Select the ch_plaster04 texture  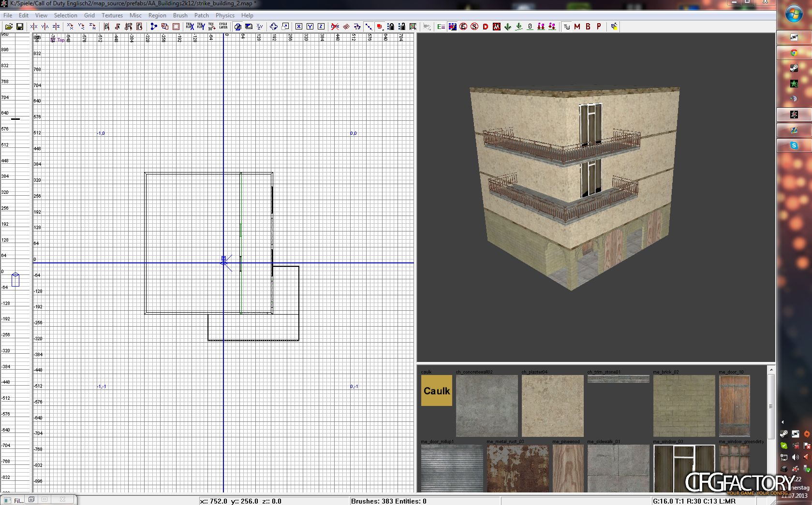[552, 406]
